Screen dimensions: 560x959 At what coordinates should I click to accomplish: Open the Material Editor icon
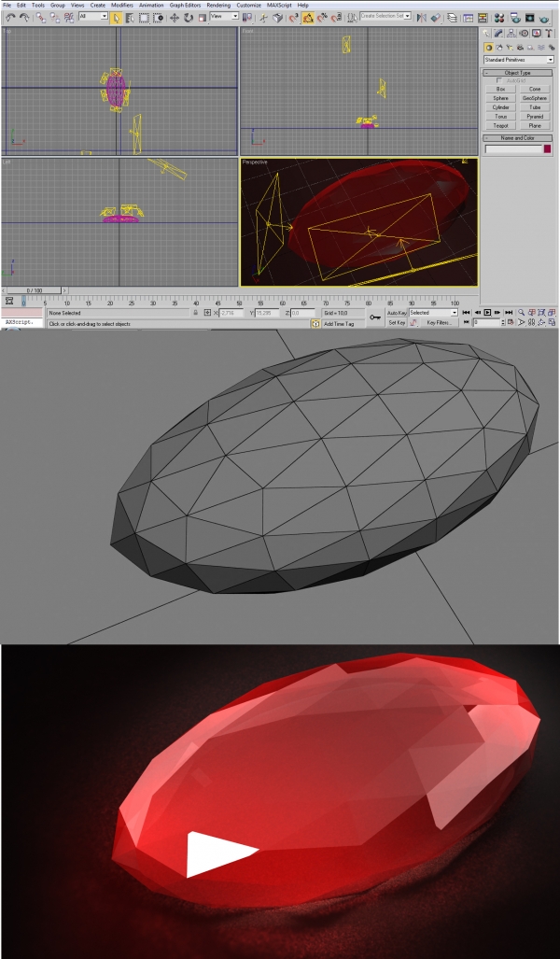(x=498, y=18)
